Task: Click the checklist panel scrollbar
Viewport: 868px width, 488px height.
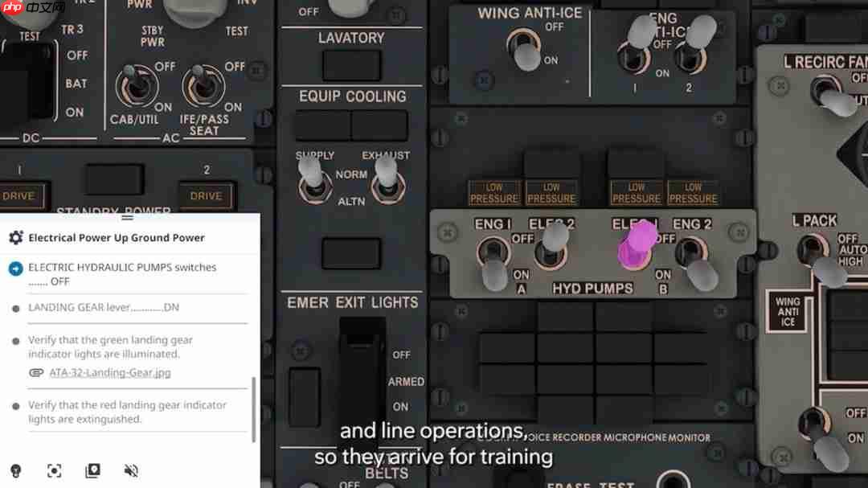Action: (255, 408)
